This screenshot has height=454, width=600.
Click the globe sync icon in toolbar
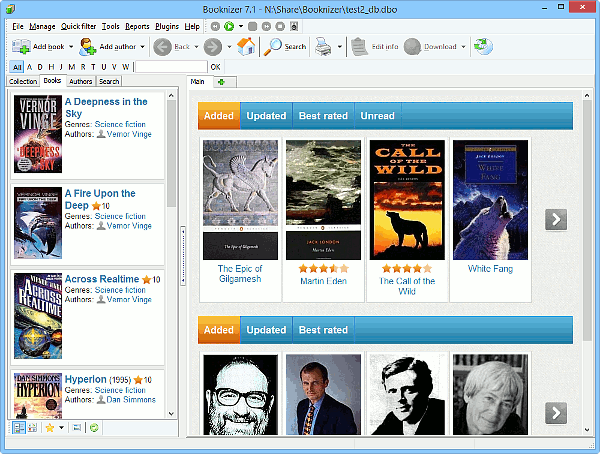pyautogui.click(x=483, y=47)
